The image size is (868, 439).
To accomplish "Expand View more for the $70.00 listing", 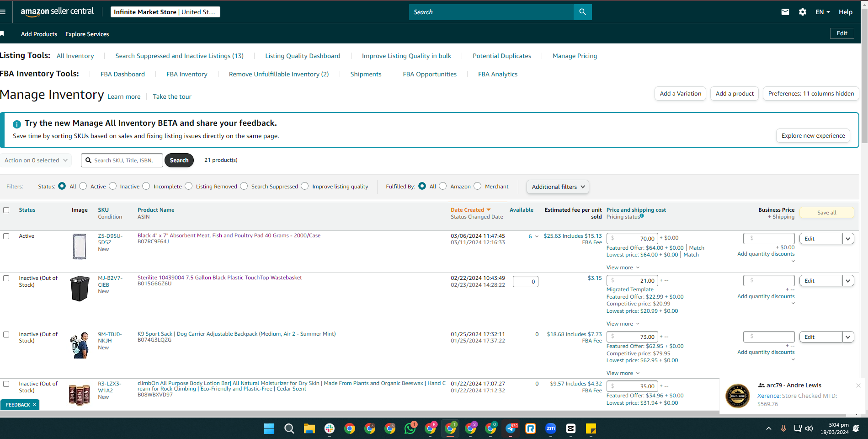I will click(x=623, y=268).
